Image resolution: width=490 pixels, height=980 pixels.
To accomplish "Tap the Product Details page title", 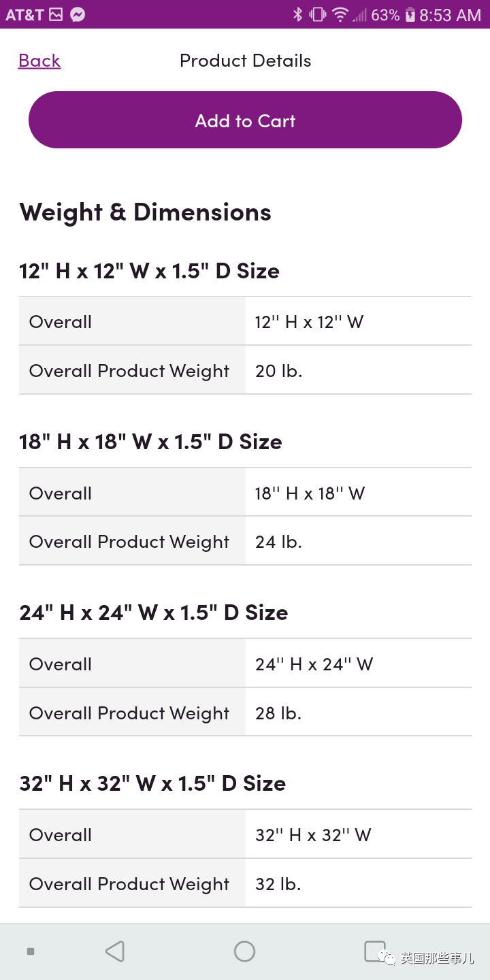I will tap(245, 61).
